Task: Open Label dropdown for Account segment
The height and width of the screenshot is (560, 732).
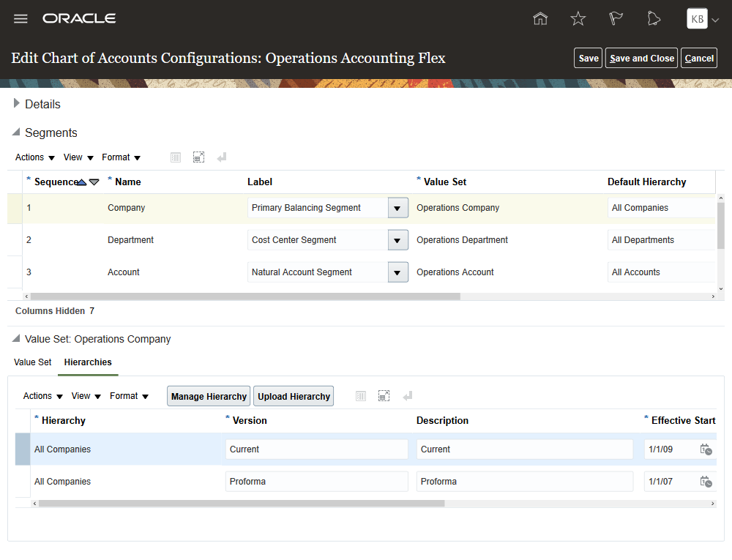Action: point(397,272)
